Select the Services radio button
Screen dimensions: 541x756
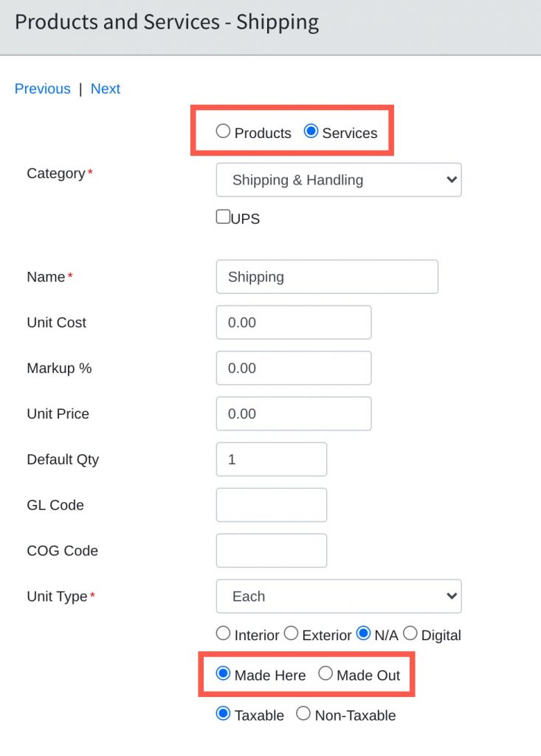click(x=311, y=131)
